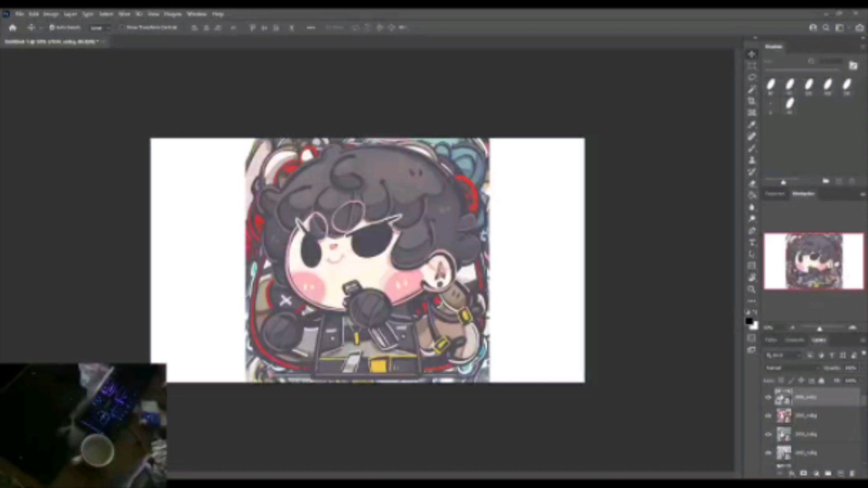
Task: Select the Zoom tool
Action: (x=752, y=289)
